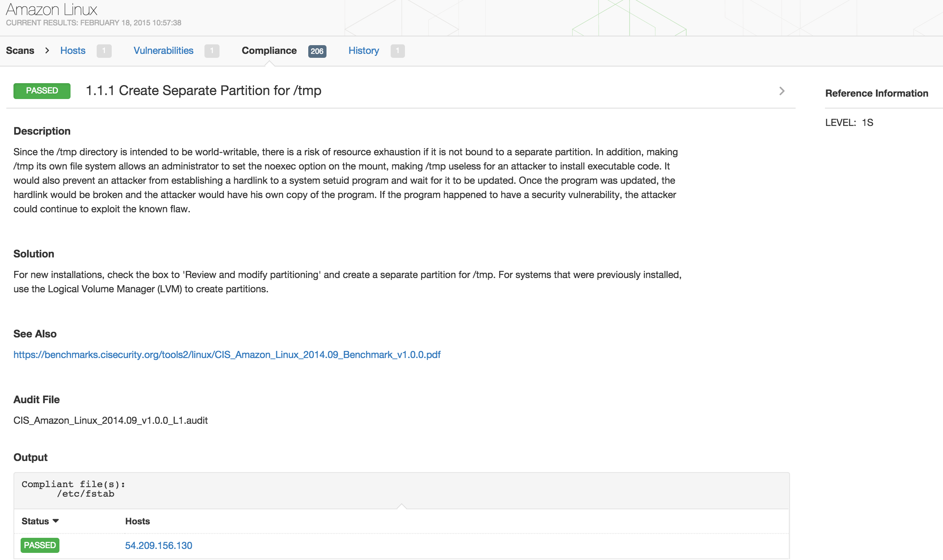Click the current results timestamp text
943x560 pixels.
(x=94, y=23)
